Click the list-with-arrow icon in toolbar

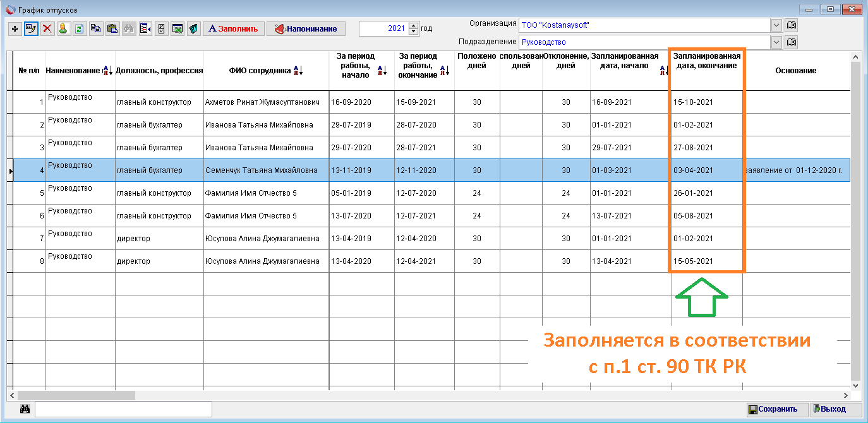click(x=145, y=28)
